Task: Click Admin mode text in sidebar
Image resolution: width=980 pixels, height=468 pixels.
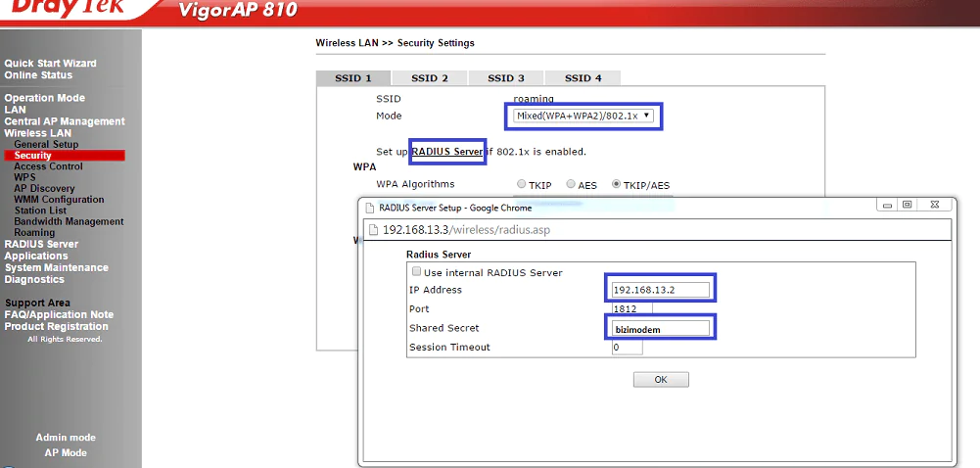Action: coord(66,438)
